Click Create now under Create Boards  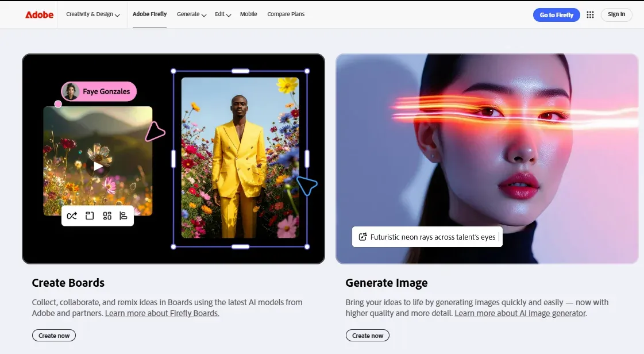[x=53, y=335]
